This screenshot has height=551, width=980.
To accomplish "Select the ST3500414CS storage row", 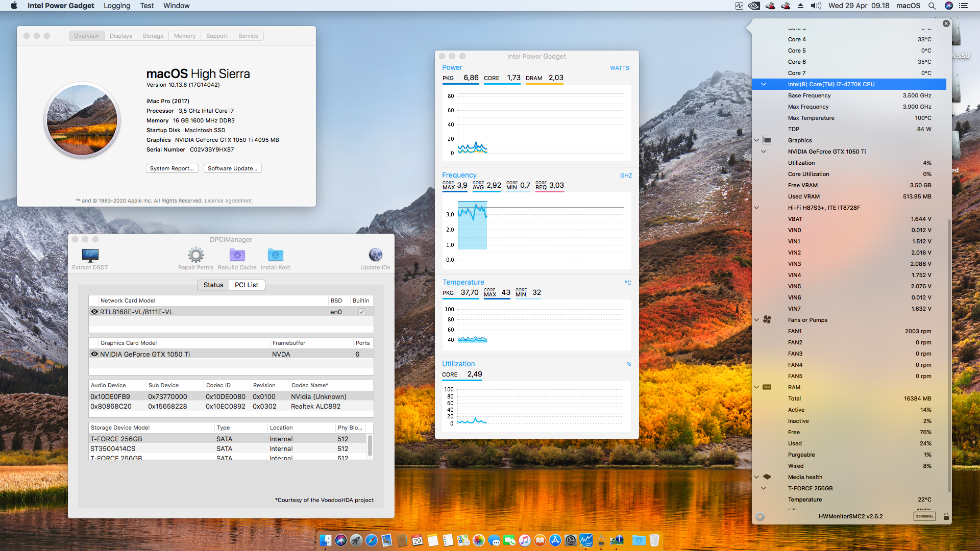I will point(228,449).
